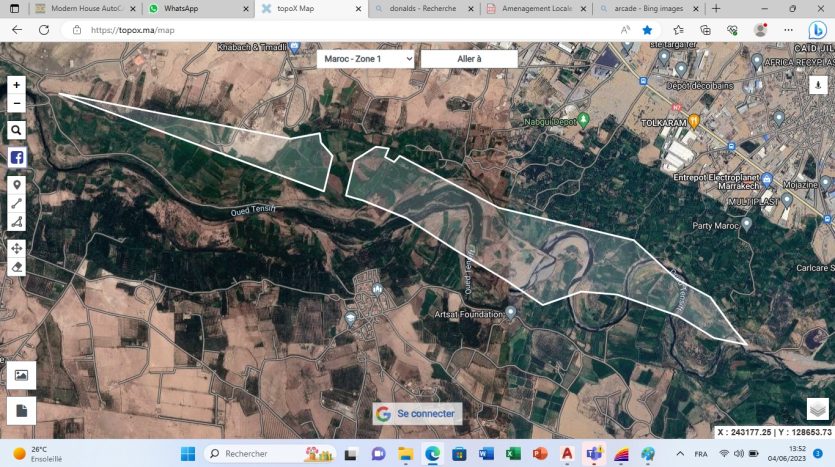Click the TOLKARAM restaurant marker

(694, 121)
